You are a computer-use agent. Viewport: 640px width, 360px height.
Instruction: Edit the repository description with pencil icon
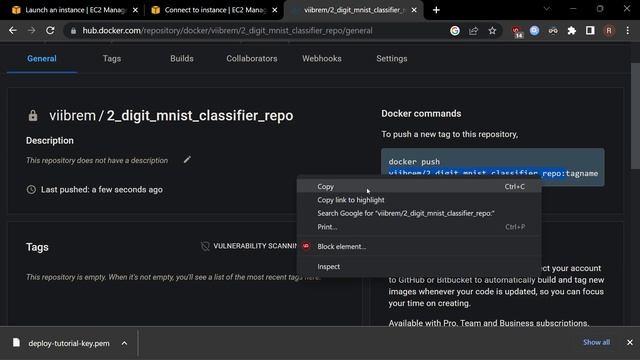(x=187, y=160)
